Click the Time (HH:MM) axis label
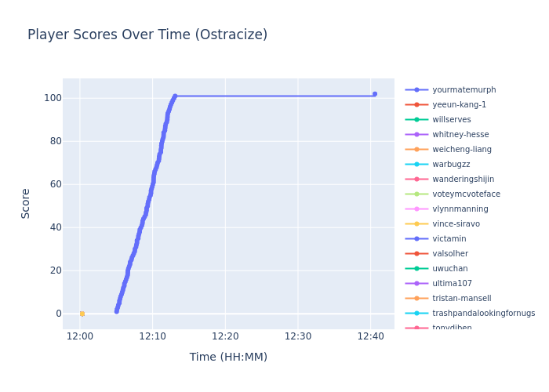Image resolution: width=549 pixels, height=392 pixels. pyautogui.click(x=228, y=358)
